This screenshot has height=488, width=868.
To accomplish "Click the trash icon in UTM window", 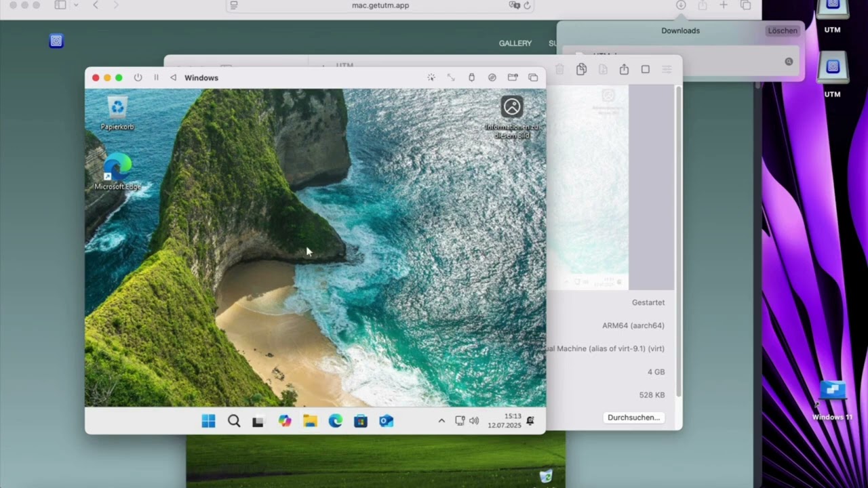I will click(x=559, y=69).
